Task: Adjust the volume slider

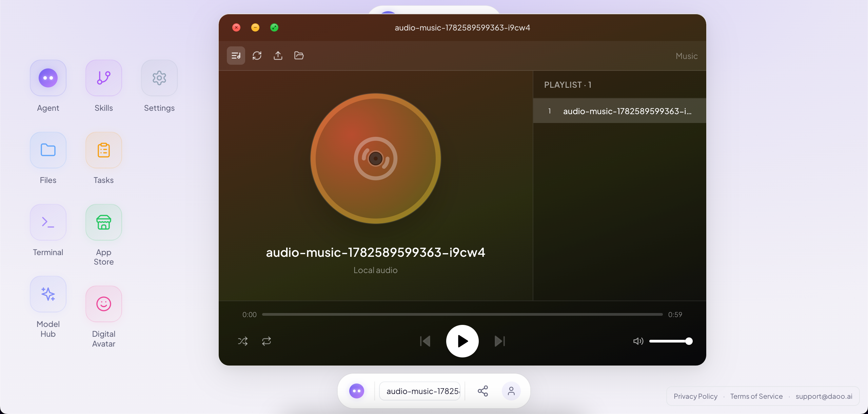Action: pyautogui.click(x=671, y=341)
